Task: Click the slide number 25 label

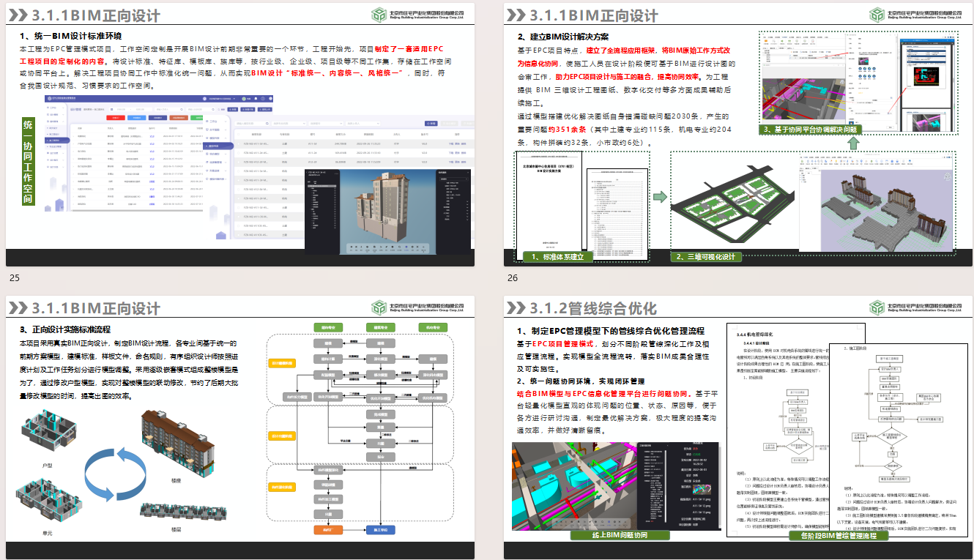Action: pos(15,277)
